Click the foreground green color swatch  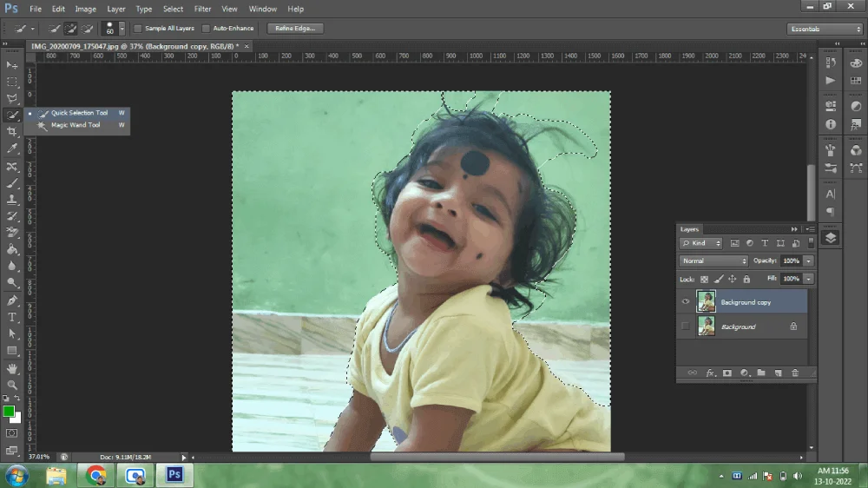pyautogui.click(x=9, y=411)
